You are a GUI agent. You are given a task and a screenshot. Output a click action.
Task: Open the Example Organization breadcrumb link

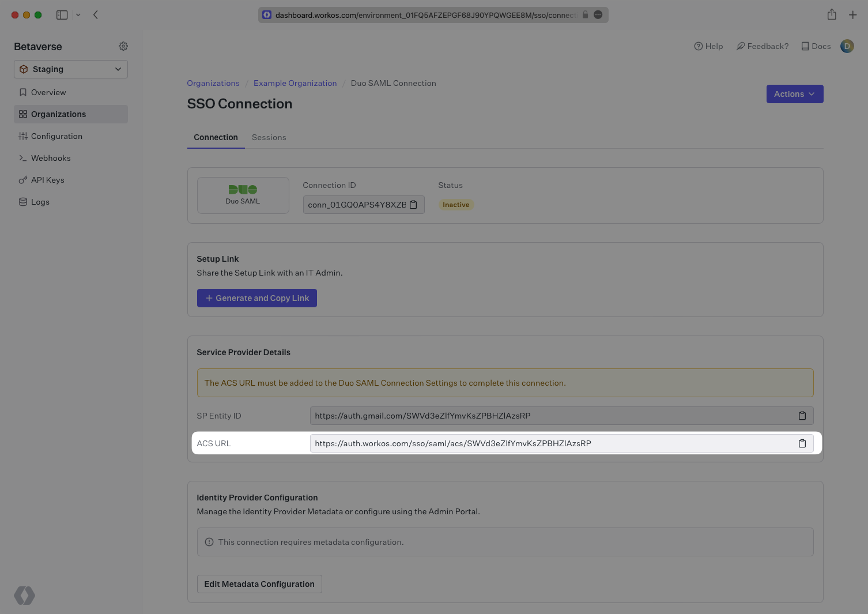[295, 83]
